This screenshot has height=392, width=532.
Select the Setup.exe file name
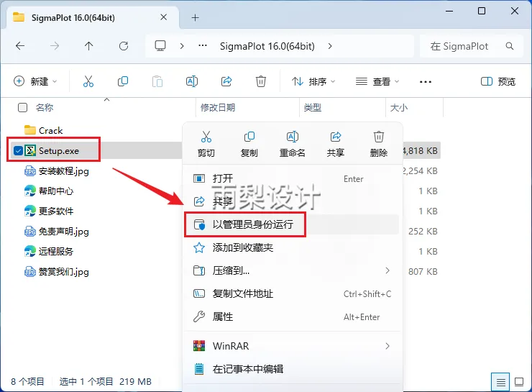pos(59,151)
